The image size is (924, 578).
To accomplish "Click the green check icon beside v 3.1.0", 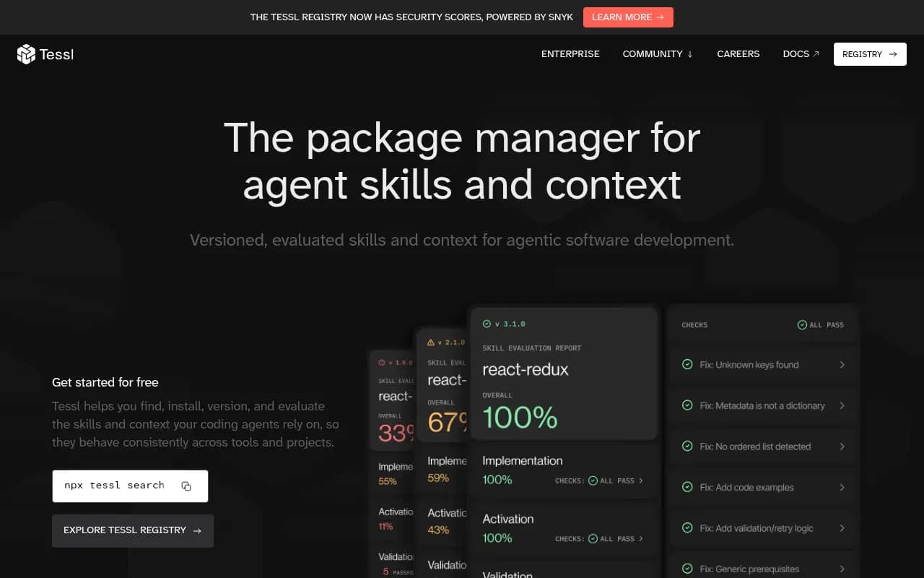I will tap(487, 324).
